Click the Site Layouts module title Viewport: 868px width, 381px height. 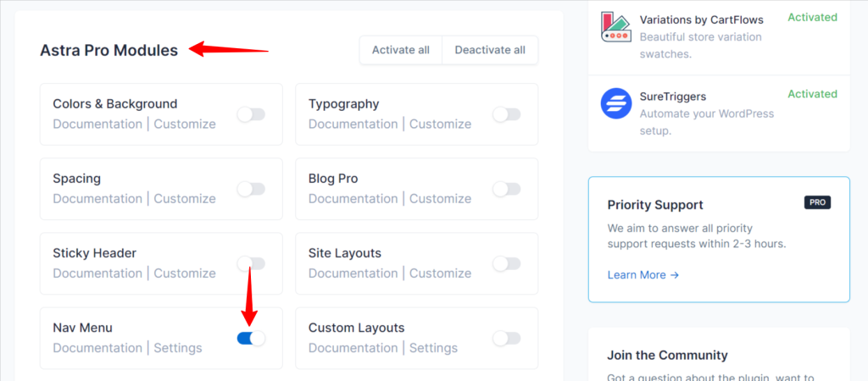(345, 253)
